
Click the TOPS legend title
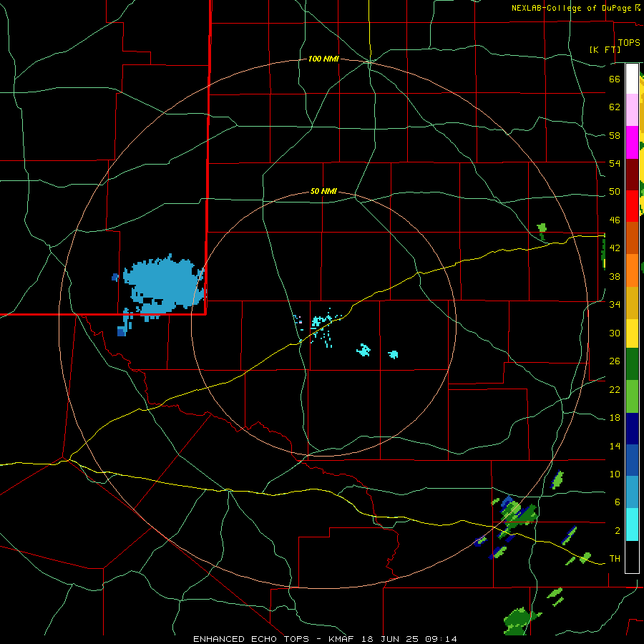[x=629, y=43]
